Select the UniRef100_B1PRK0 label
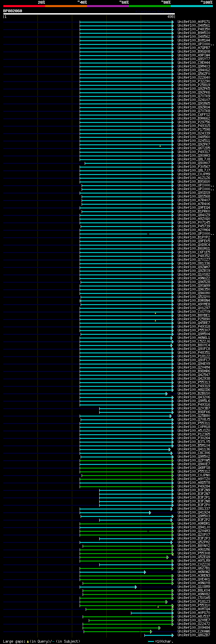The height and width of the screenshot is (644, 216). point(194,211)
